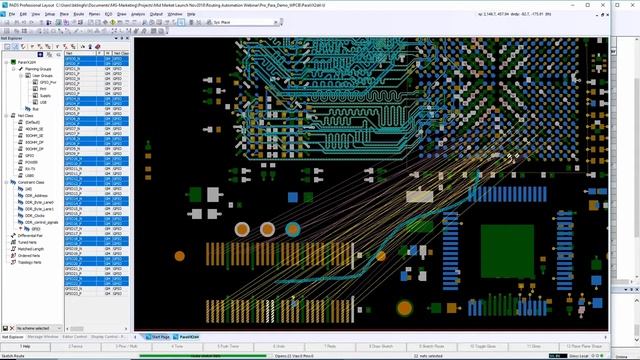Select the Ordered Nets tree item
This screenshot has width=640, height=360.
click(x=29, y=256)
